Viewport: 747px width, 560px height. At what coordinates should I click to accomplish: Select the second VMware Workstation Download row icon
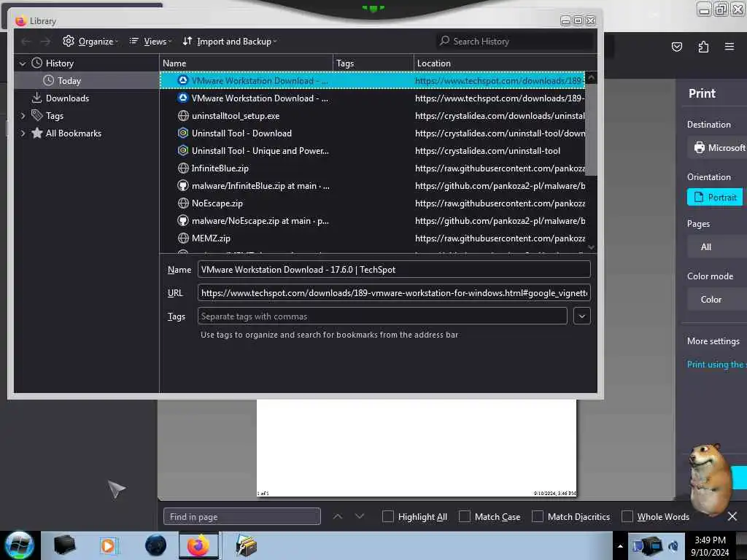[183, 98]
